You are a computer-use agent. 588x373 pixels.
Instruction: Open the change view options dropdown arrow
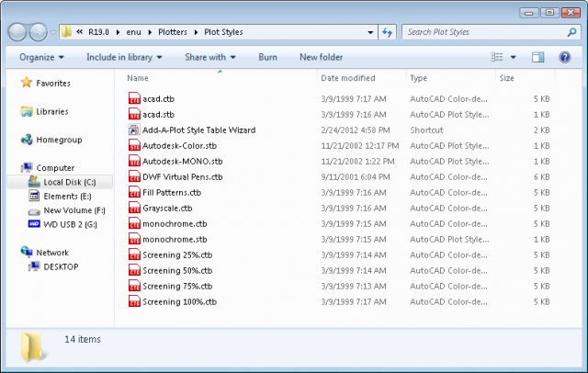point(514,57)
